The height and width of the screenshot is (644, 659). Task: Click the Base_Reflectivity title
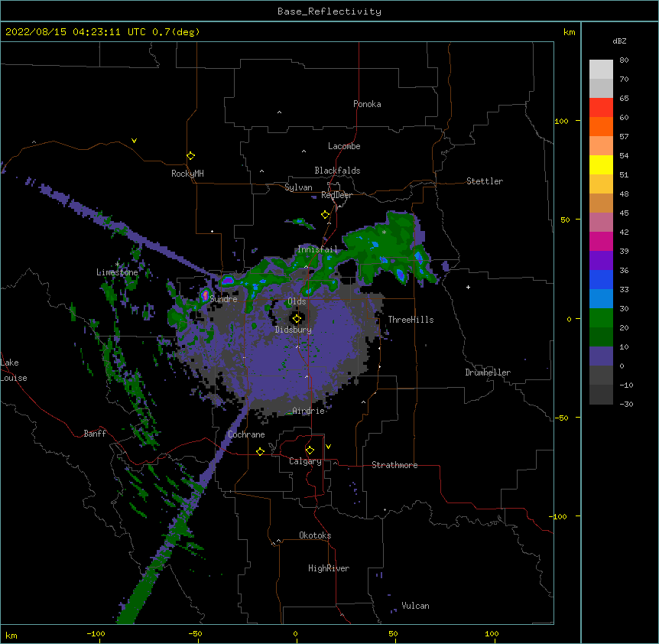(329, 11)
